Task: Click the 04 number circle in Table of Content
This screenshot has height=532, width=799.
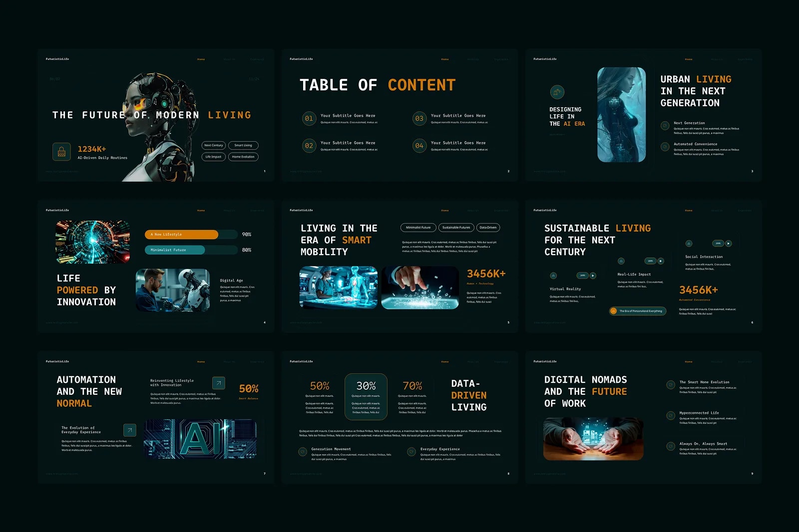Action: 419,146
